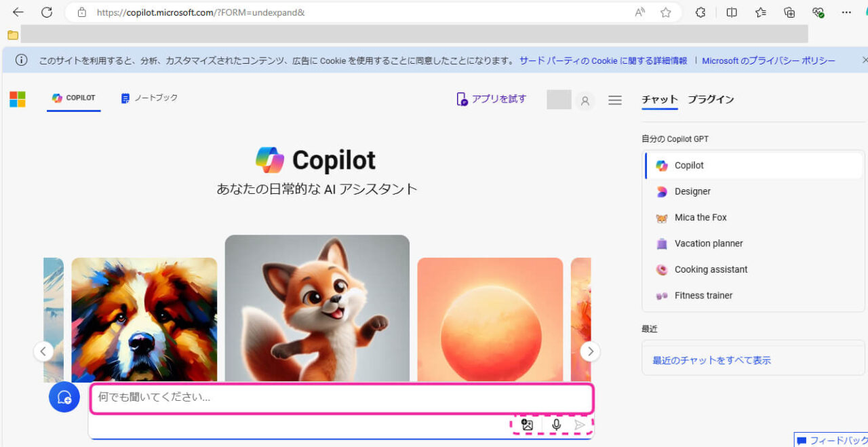Image resolution: width=868 pixels, height=447 pixels.
Task: Open サード パーティの Cookie に関する詳細情報 link
Action: [x=603, y=60]
